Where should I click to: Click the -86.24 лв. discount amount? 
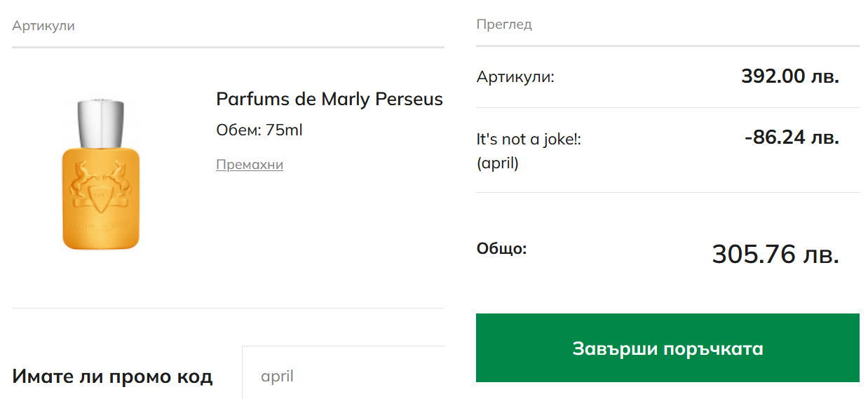[792, 137]
